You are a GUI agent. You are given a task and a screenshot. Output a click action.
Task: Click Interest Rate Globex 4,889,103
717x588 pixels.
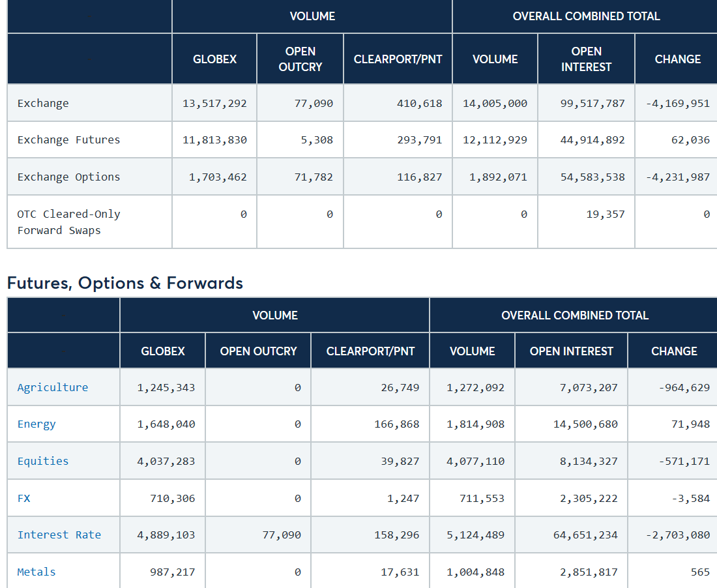tap(166, 535)
